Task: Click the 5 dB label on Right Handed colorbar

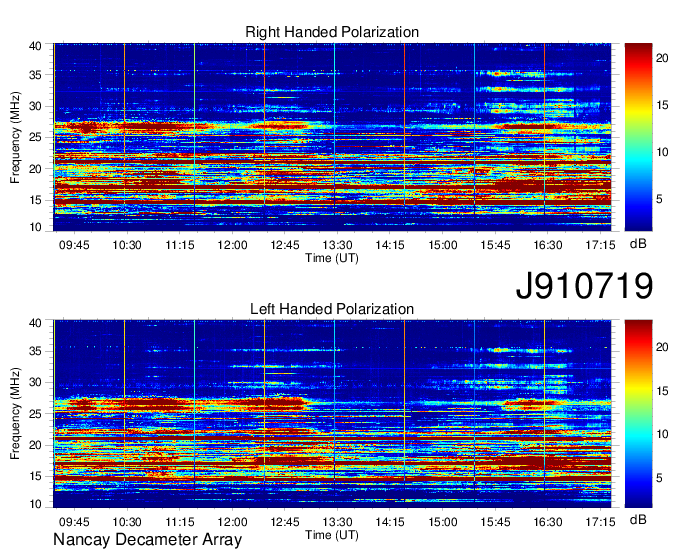Action: [x=659, y=199]
